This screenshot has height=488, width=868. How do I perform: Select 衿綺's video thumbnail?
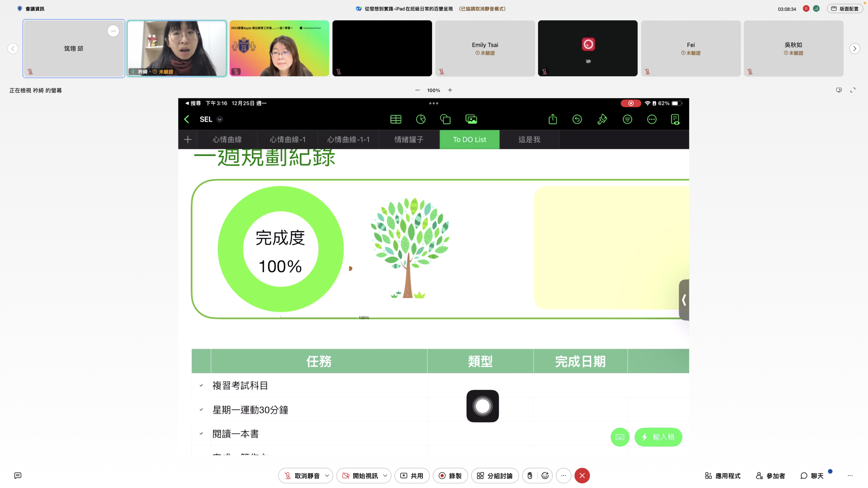[x=177, y=48]
